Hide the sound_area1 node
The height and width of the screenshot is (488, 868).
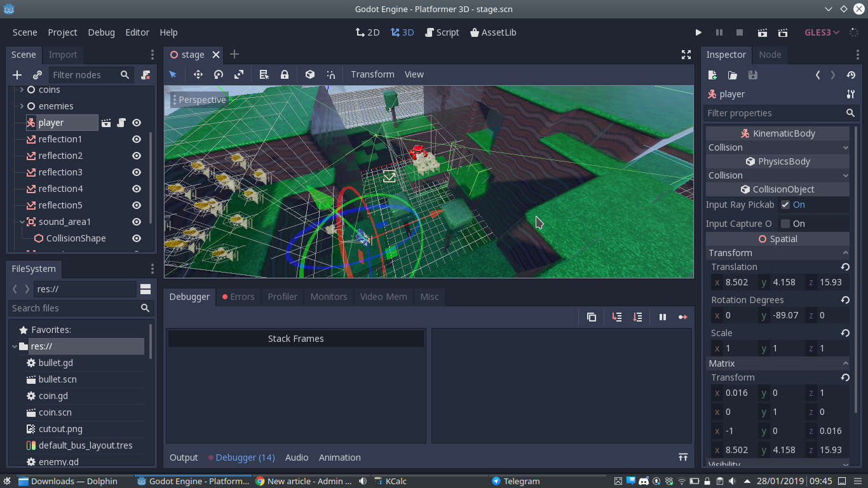137,222
